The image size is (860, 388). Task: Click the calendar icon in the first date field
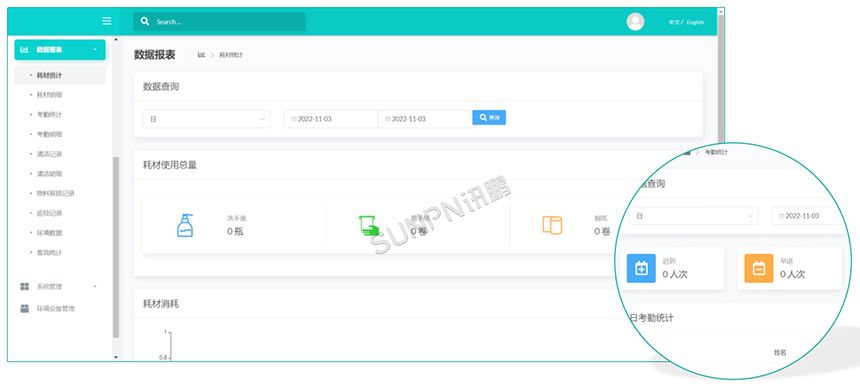(x=294, y=119)
